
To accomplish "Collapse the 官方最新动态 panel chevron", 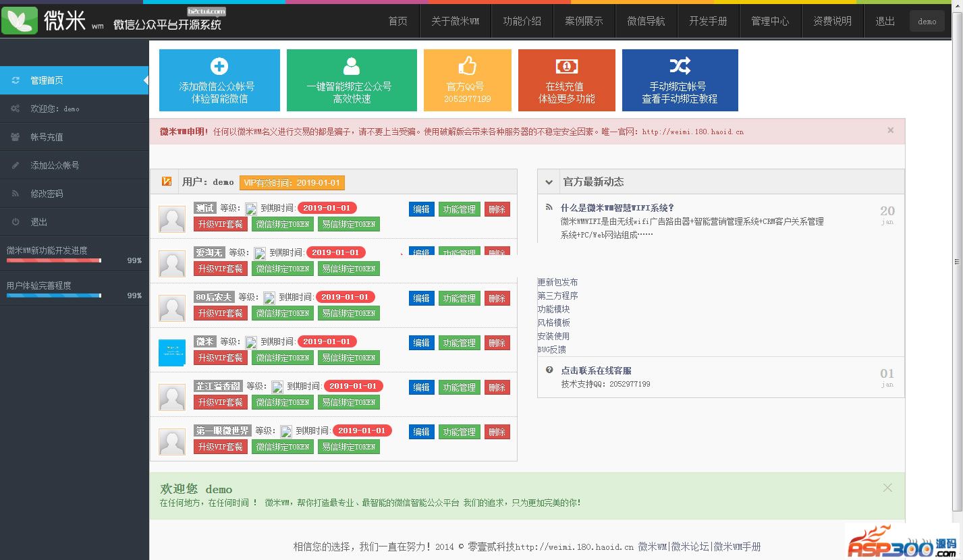I will [x=549, y=182].
